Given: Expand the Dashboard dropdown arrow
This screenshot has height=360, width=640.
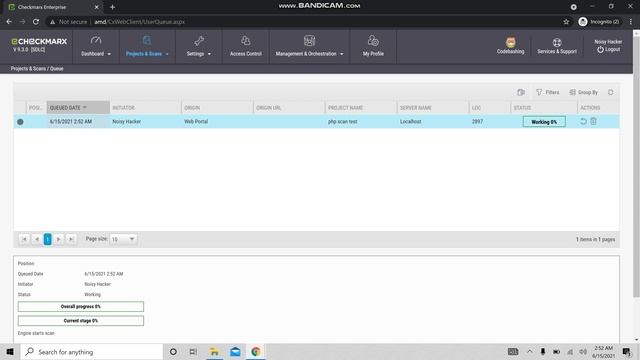Looking at the screenshot, I should pyautogui.click(x=109, y=54).
